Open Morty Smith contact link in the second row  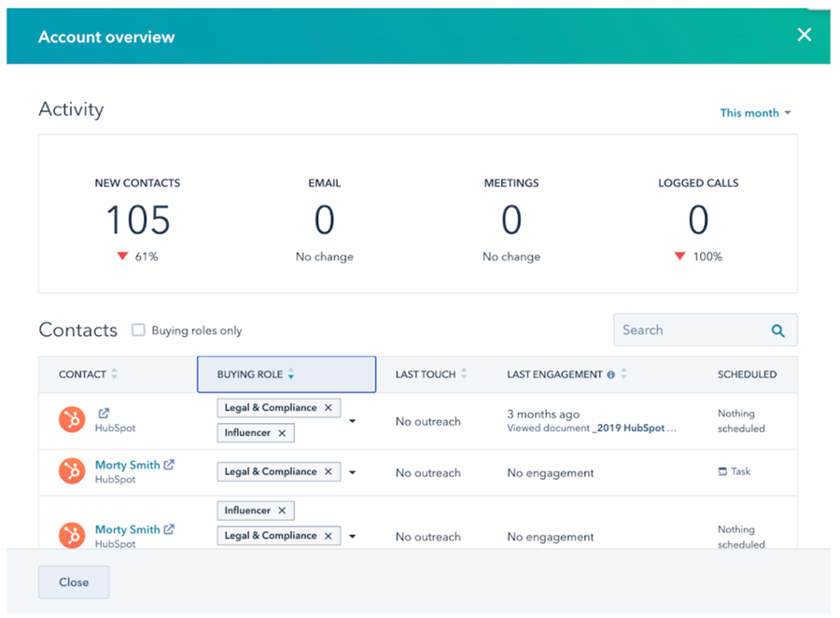[x=127, y=465]
